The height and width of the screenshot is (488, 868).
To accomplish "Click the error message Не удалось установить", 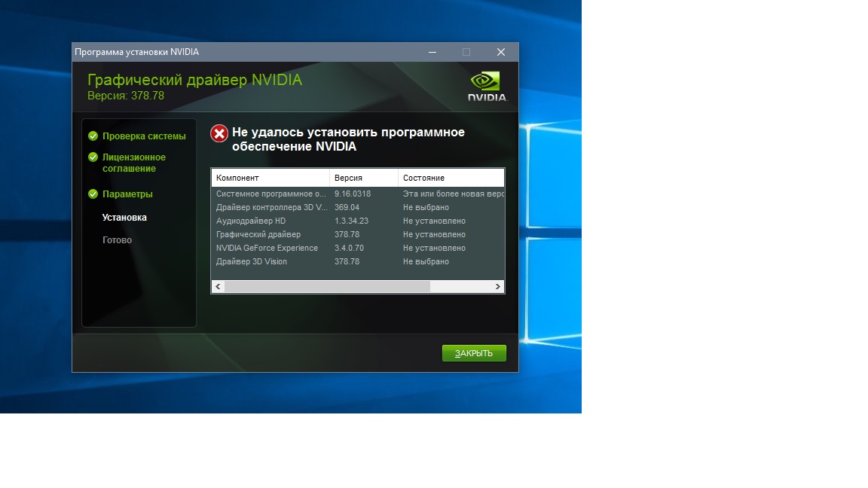I will (348, 139).
